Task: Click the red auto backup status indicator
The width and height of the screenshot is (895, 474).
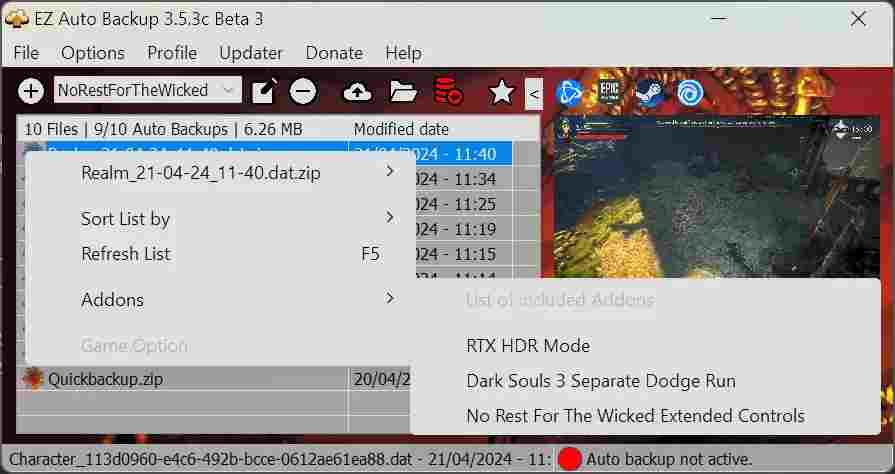Action: [x=569, y=459]
